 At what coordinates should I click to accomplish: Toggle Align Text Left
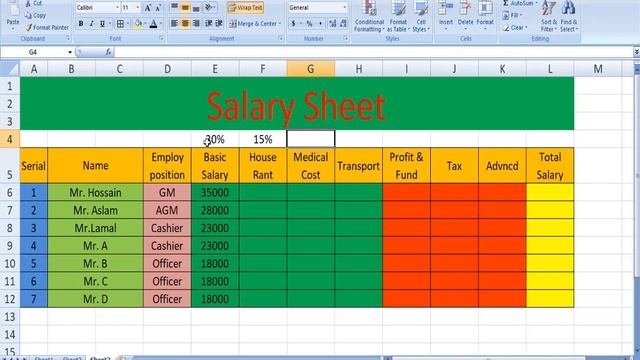coord(174,24)
